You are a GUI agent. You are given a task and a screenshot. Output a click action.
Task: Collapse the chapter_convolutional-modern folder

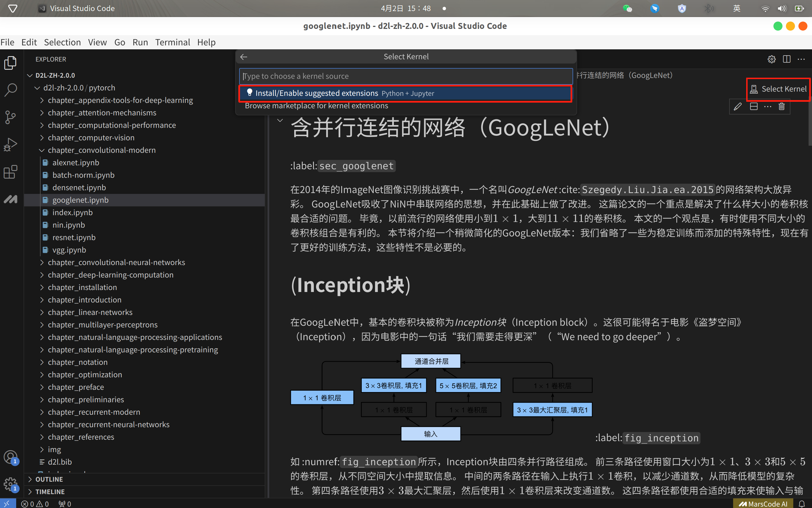click(x=102, y=150)
